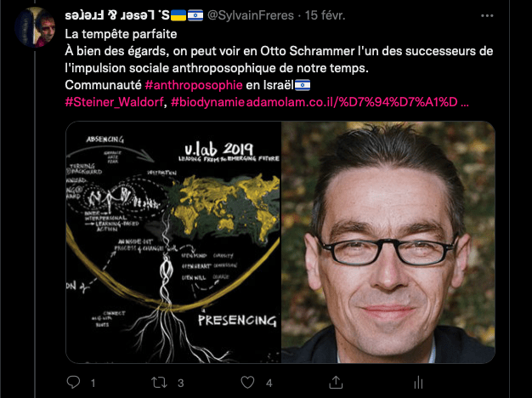
Task: Like the tweet with the heart icon
Action: point(247,383)
